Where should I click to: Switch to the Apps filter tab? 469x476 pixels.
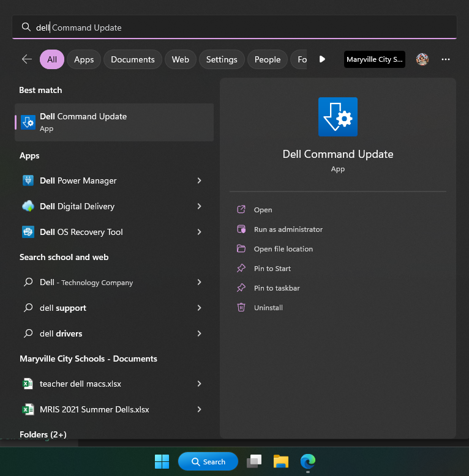click(84, 59)
